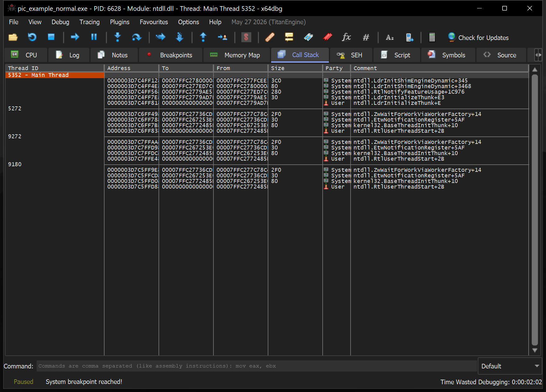Open the string references icon
This screenshot has width=546, height=392.
pos(390,37)
